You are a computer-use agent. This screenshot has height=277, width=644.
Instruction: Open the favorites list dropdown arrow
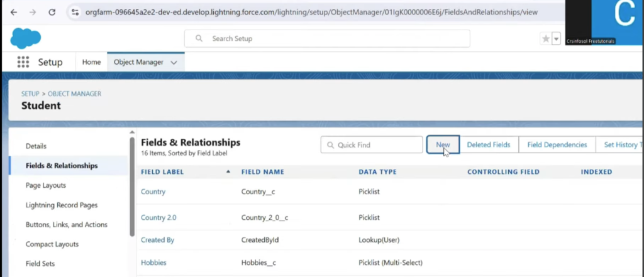pos(556,39)
